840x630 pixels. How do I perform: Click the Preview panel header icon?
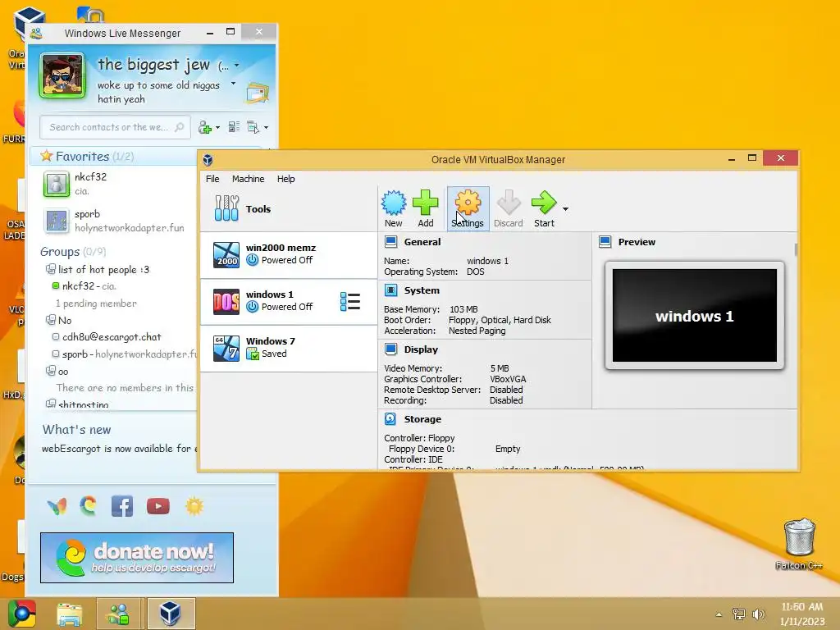[605, 242]
